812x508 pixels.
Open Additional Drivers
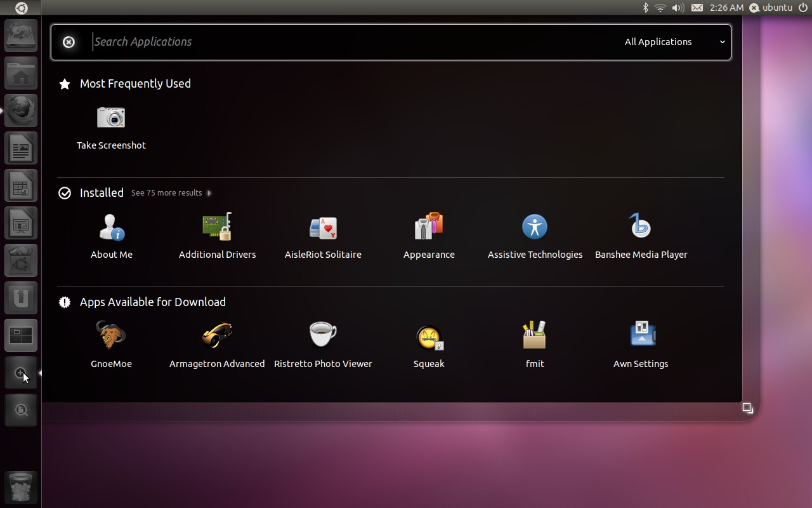[217, 236]
